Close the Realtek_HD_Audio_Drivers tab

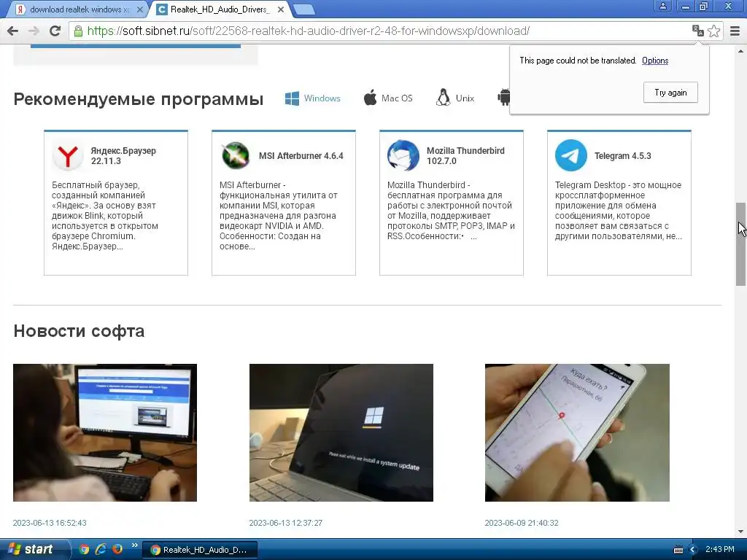pyautogui.click(x=281, y=9)
